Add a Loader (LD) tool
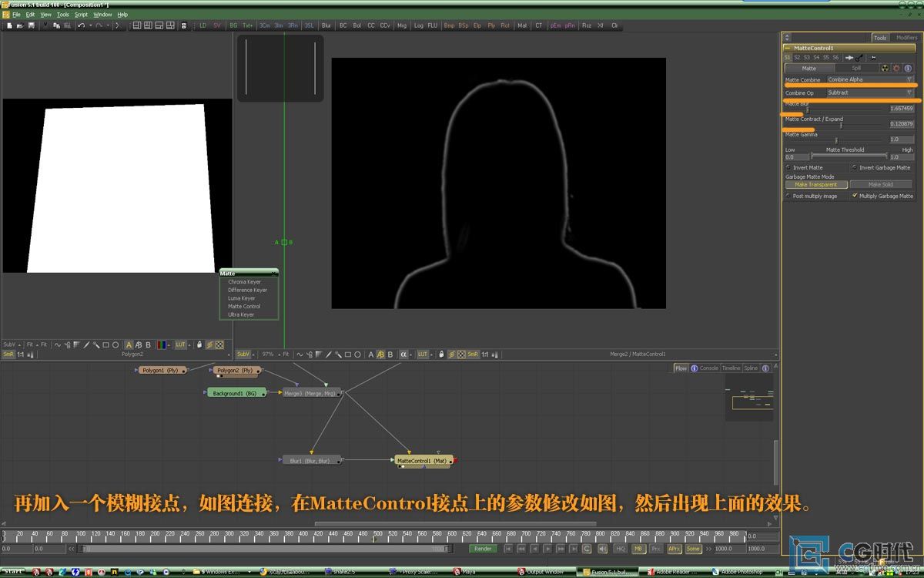Image resolution: width=924 pixels, height=578 pixels. tap(203, 25)
